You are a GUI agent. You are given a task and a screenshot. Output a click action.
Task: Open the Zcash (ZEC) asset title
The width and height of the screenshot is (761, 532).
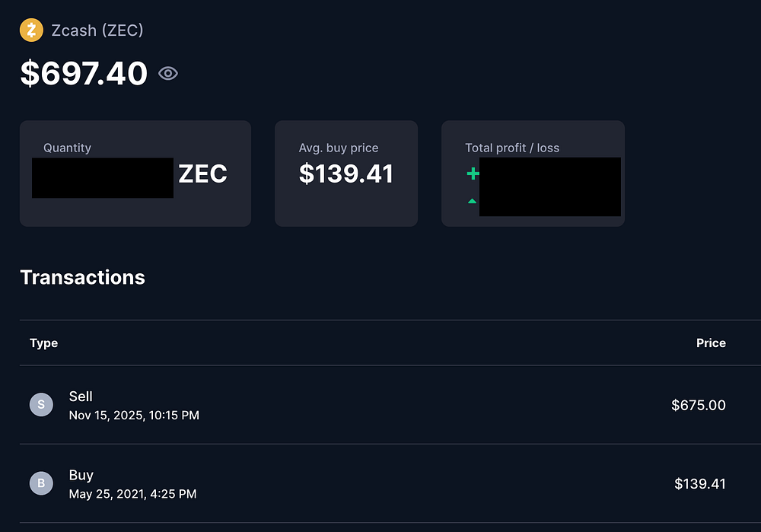tap(97, 30)
